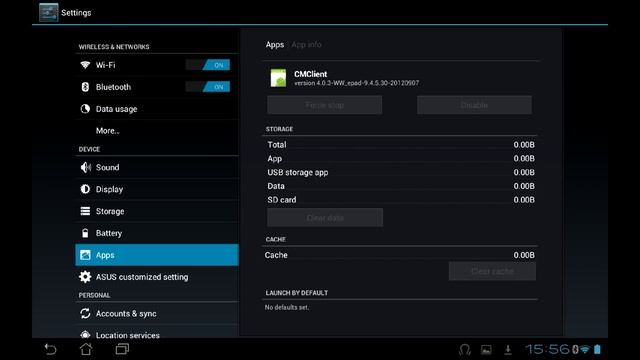Viewport: 640px width, 360px height.
Task: Click the Bluetooth symbol icon
Action: [85, 87]
